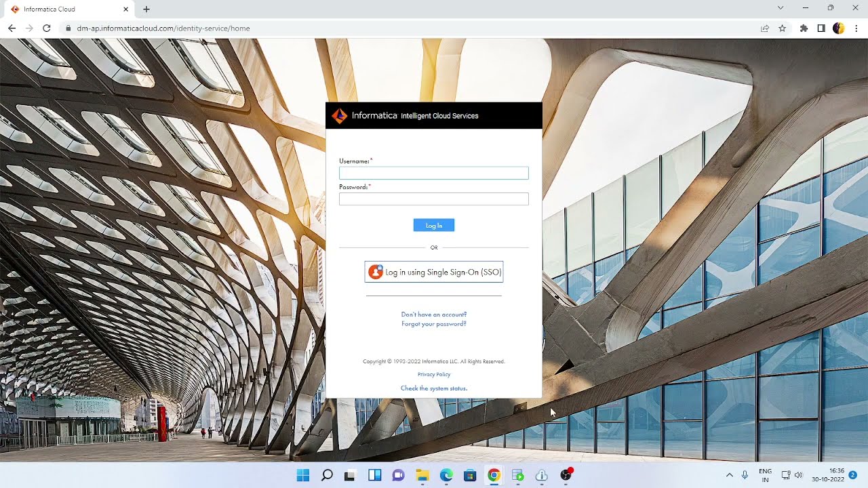Close the Informatica Cloud tab
Image resolution: width=868 pixels, height=488 pixels.
[x=126, y=9]
